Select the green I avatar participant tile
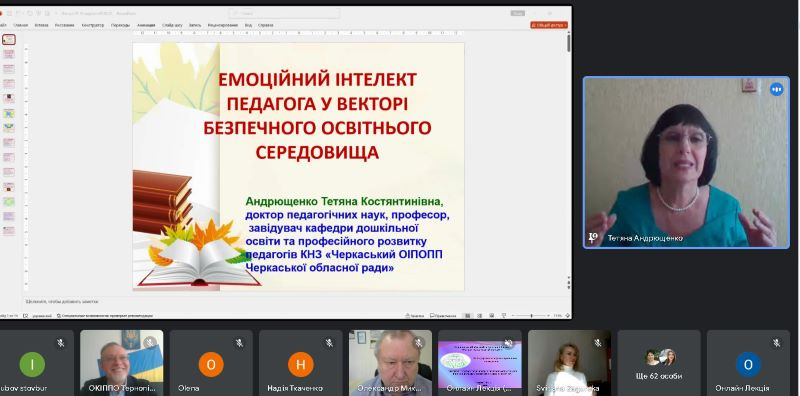The width and height of the screenshot is (800, 396). coord(32,365)
